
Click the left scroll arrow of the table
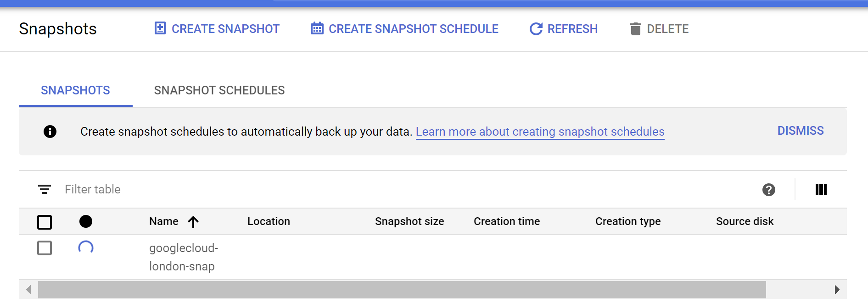tap(28, 290)
